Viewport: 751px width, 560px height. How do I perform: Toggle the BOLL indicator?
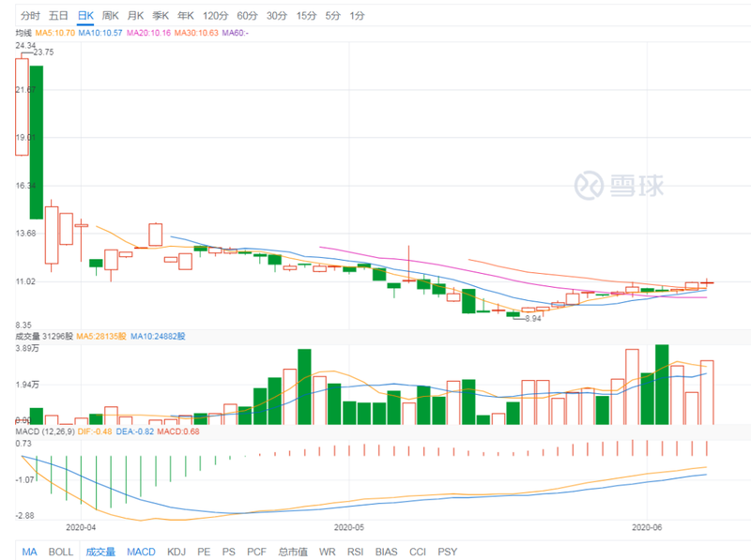61,552
